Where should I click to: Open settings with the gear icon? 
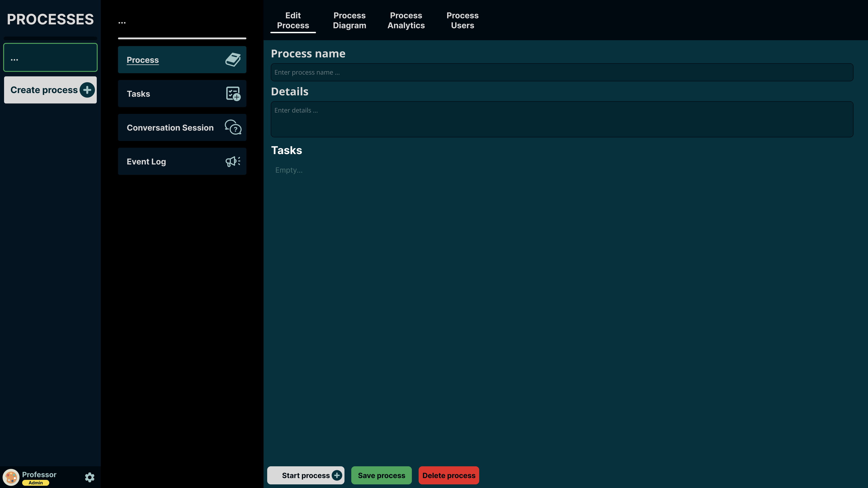[90, 477]
